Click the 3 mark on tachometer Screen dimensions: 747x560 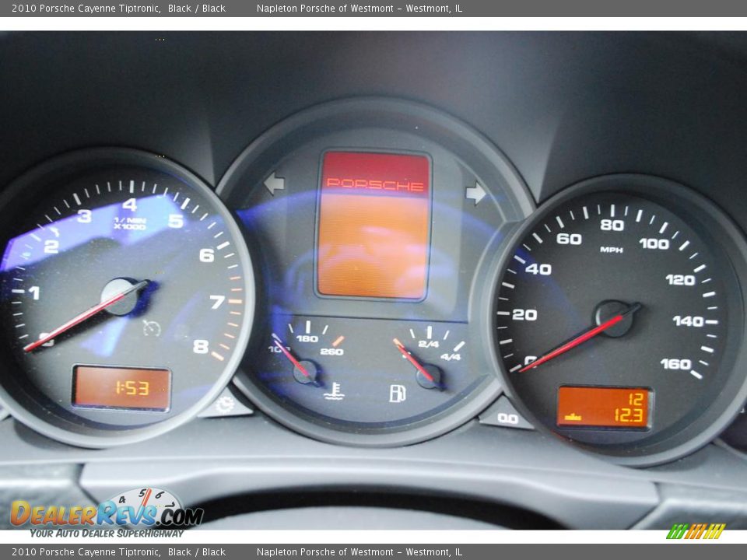(x=84, y=216)
